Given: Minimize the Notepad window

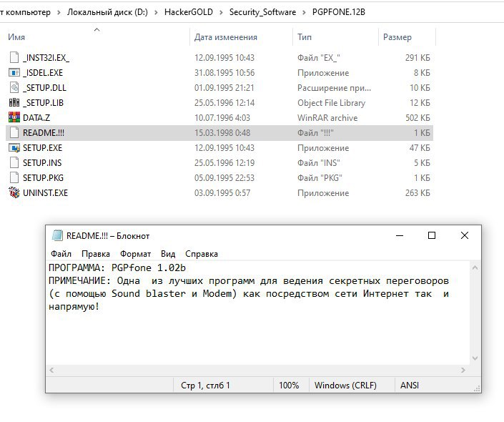Looking at the screenshot, I should point(400,235).
